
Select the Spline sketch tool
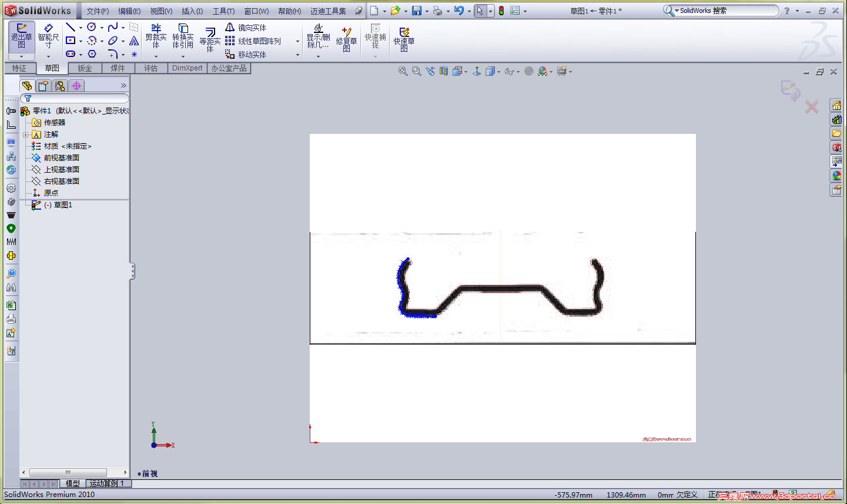coord(113,27)
